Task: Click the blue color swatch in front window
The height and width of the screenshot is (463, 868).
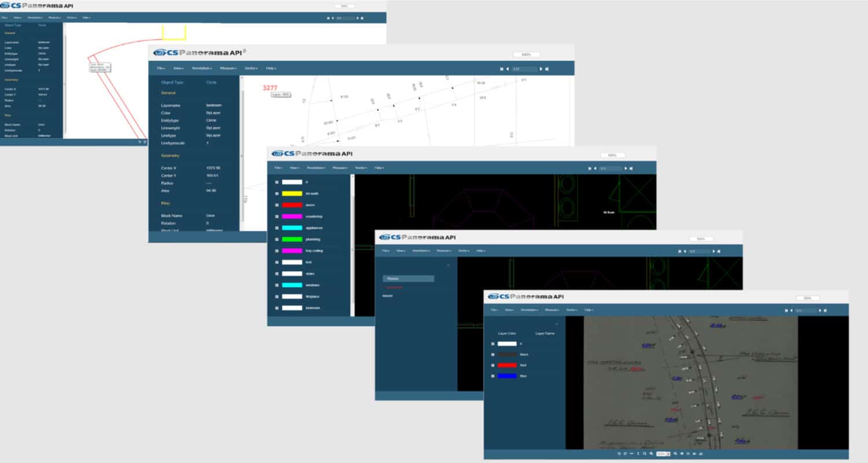Action: [x=507, y=376]
